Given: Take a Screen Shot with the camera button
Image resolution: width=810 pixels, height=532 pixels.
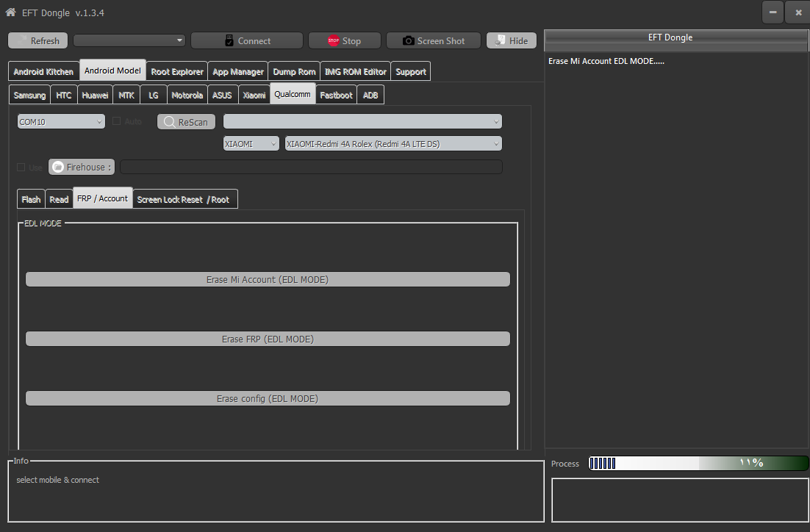Looking at the screenshot, I should pyautogui.click(x=434, y=41).
